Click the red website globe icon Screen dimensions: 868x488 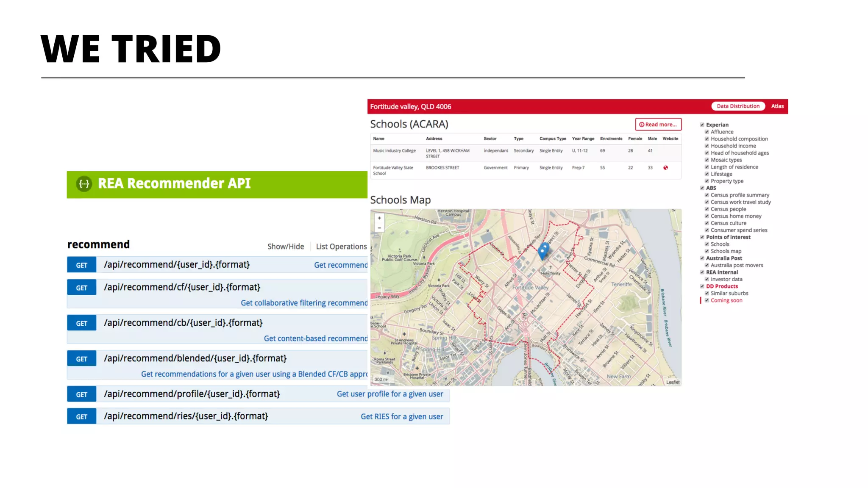tap(665, 168)
